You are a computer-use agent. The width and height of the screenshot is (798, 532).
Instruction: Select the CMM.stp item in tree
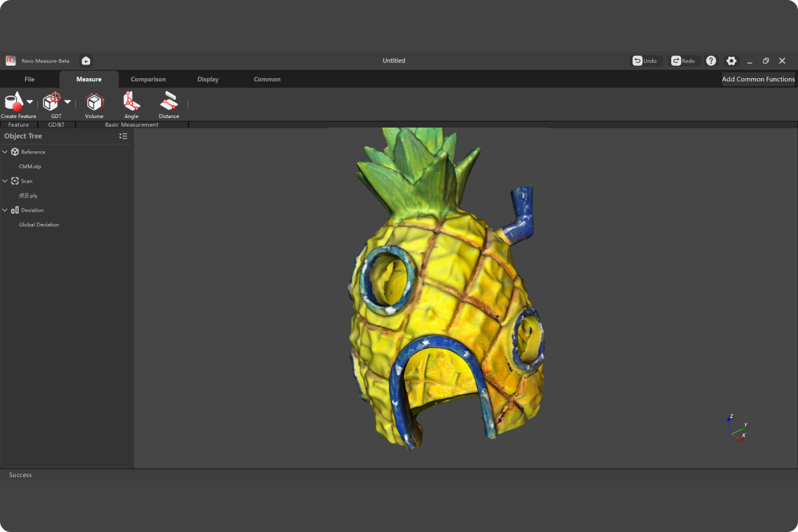30,166
